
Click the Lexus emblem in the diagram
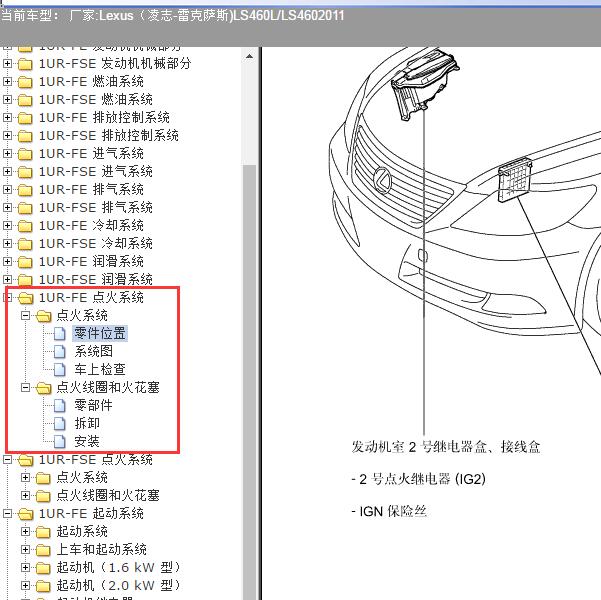[x=382, y=180]
